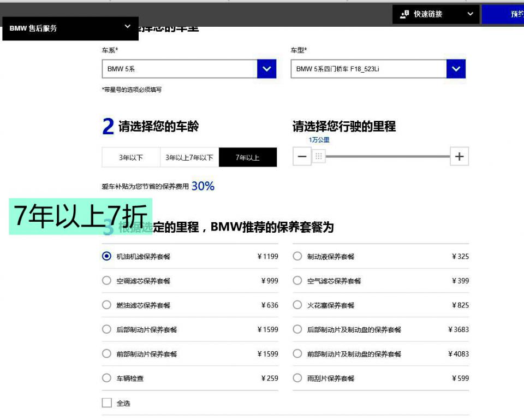Click the 1万公里 mileage value label
Screen dimensions: 524x420
pyautogui.click(x=319, y=140)
